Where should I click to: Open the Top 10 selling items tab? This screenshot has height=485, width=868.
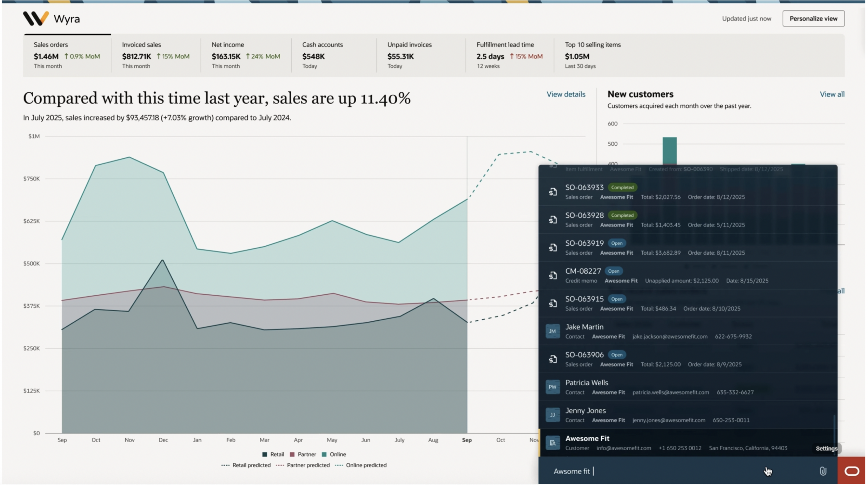pos(592,55)
